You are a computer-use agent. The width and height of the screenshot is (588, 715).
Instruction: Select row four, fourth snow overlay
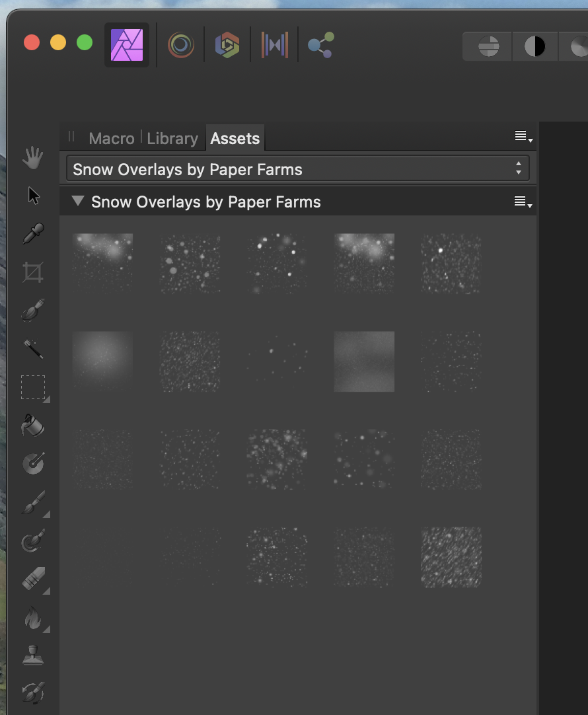point(364,557)
